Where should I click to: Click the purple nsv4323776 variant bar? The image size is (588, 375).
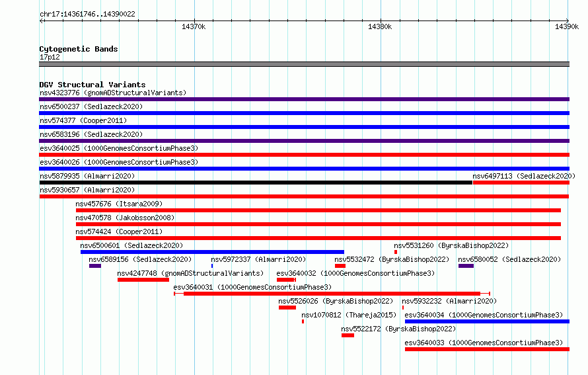tap(304, 99)
